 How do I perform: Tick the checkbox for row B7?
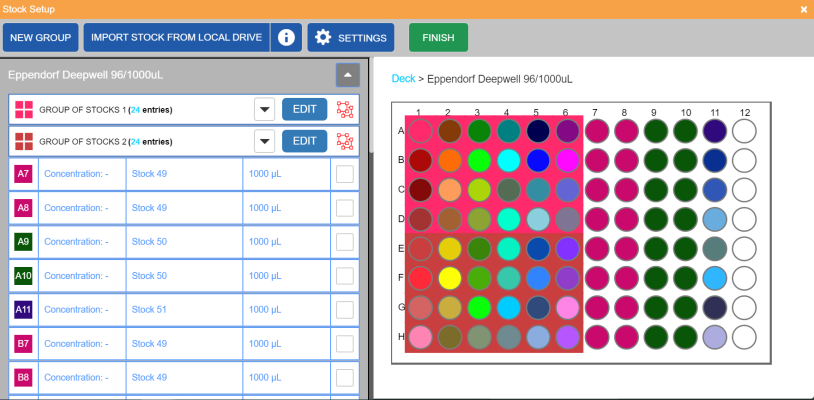pyautogui.click(x=345, y=344)
